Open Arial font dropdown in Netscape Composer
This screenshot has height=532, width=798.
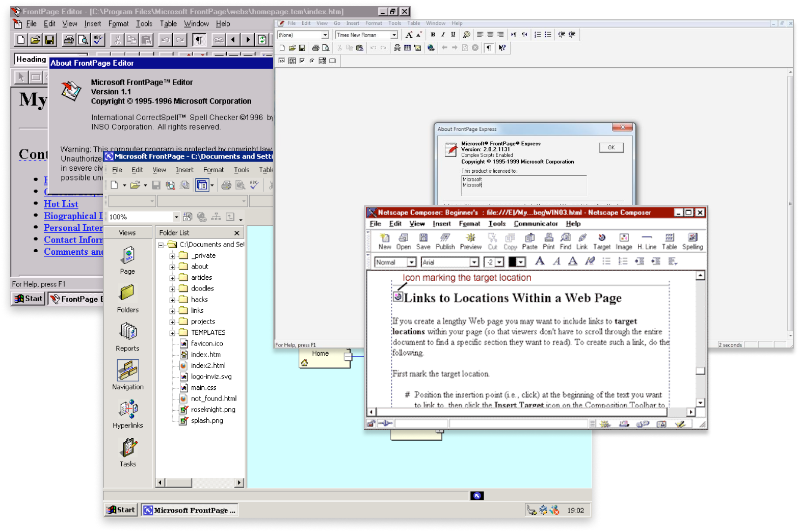pyautogui.click(x=474, y=262)
